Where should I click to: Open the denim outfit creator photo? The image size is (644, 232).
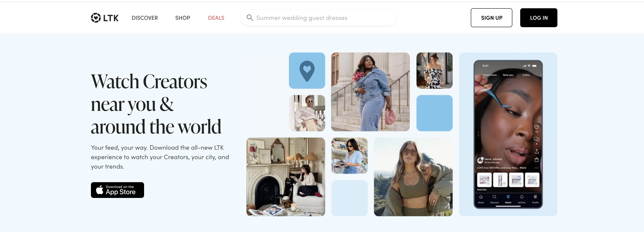[370, 92]
